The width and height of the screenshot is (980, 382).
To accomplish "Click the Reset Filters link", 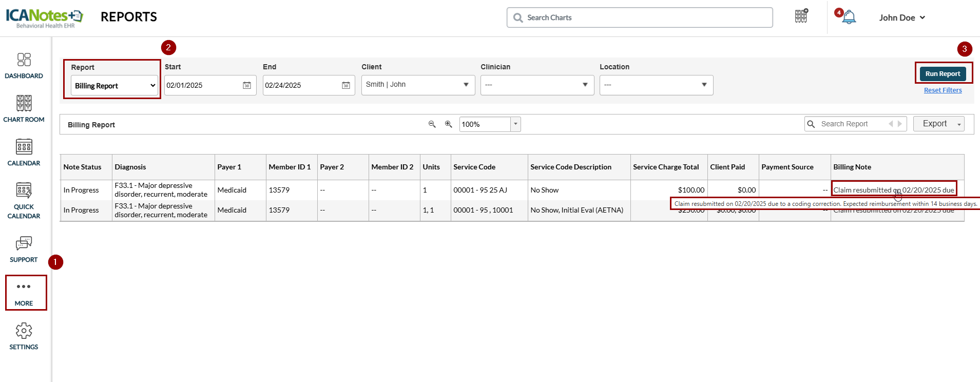I will pos(943,90).
